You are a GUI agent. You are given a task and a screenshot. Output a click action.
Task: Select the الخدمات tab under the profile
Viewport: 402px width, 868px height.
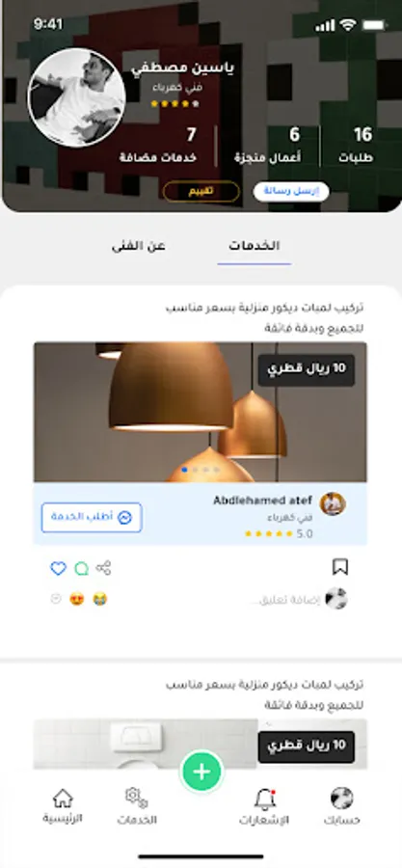[x=255, y=246]
